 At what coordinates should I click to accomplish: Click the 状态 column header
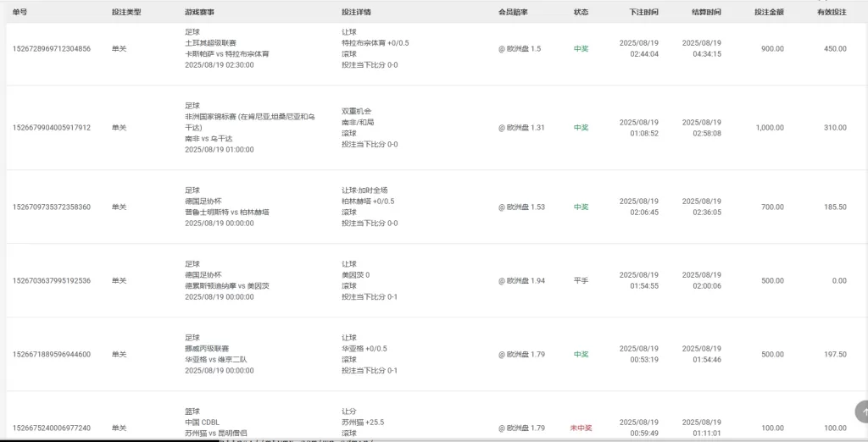click(581, 12)
